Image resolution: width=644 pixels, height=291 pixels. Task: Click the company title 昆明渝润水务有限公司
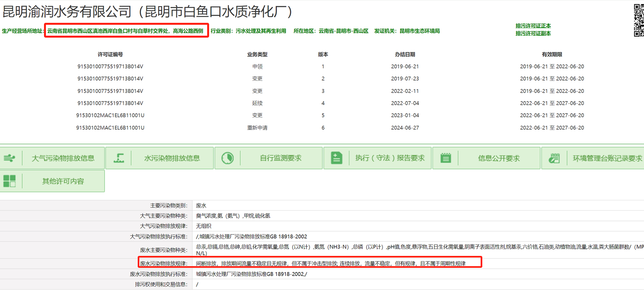(x=67, y=12)
